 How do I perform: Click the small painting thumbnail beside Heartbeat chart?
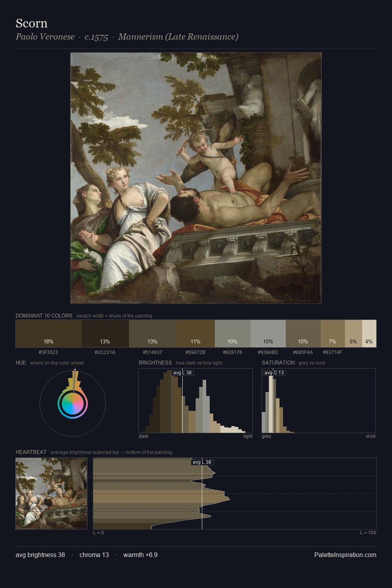(51, 494)
